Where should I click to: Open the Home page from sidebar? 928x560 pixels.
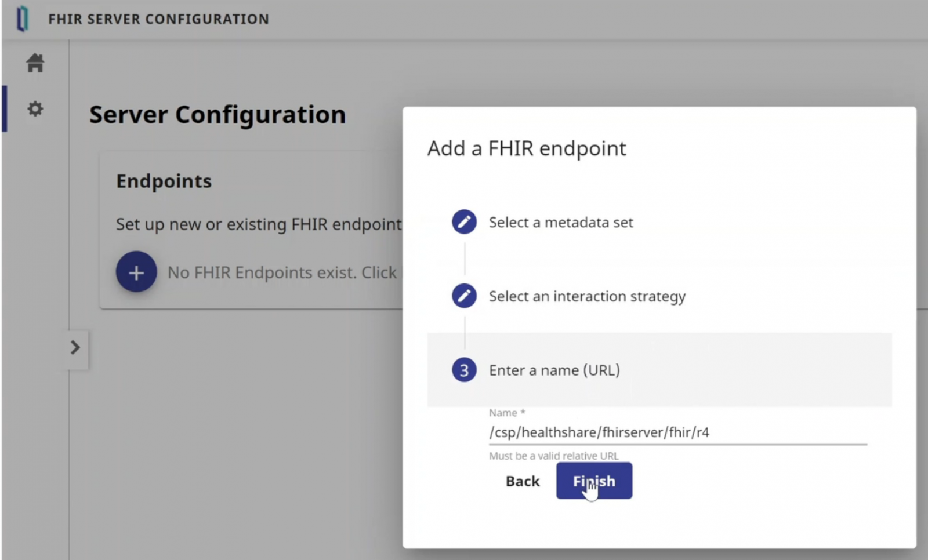tap(35, 63)
